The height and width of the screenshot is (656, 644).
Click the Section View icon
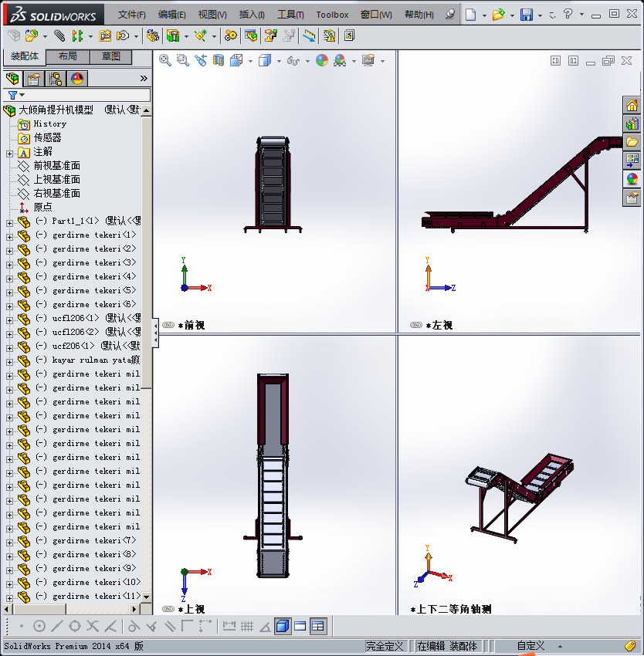[219, 61]
